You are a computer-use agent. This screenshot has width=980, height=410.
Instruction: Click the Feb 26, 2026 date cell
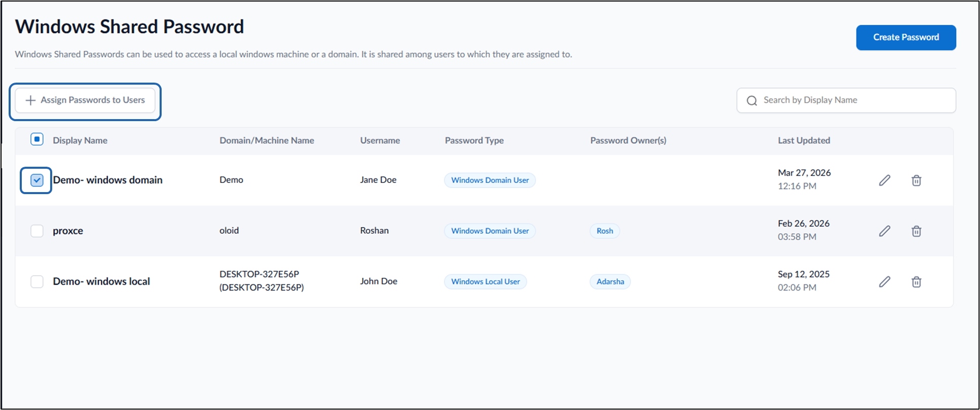[804, 230]
